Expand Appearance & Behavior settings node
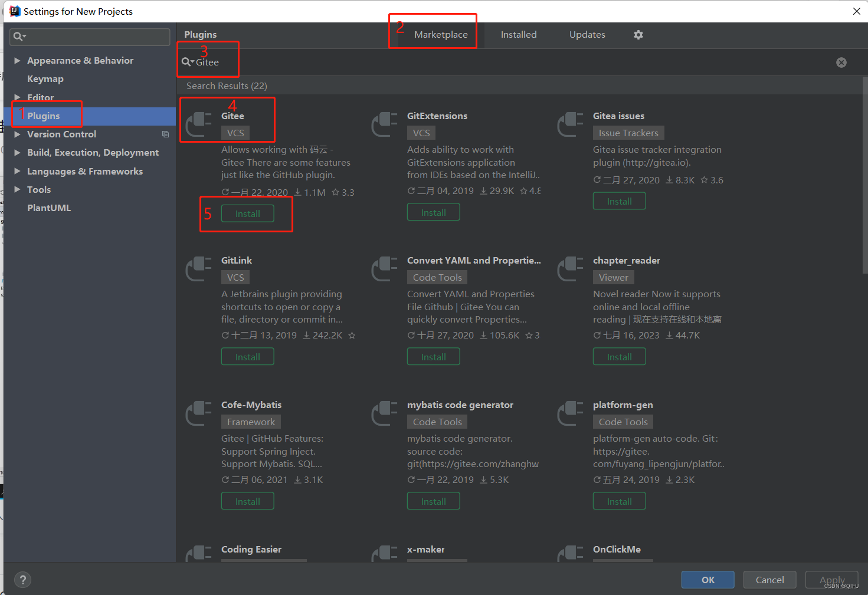 17,60
